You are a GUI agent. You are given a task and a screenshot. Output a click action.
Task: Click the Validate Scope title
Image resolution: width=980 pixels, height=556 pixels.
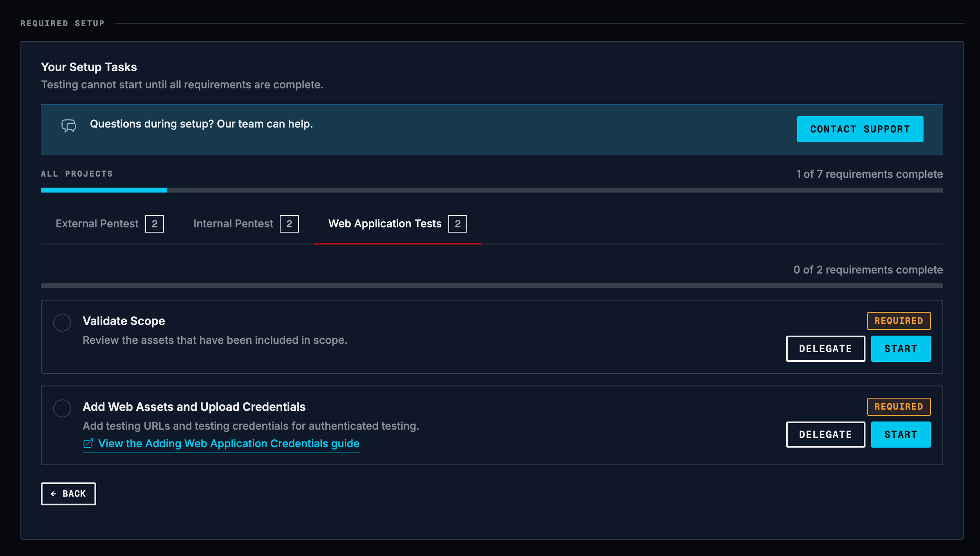pyautogui.click(x=124, y=321)
